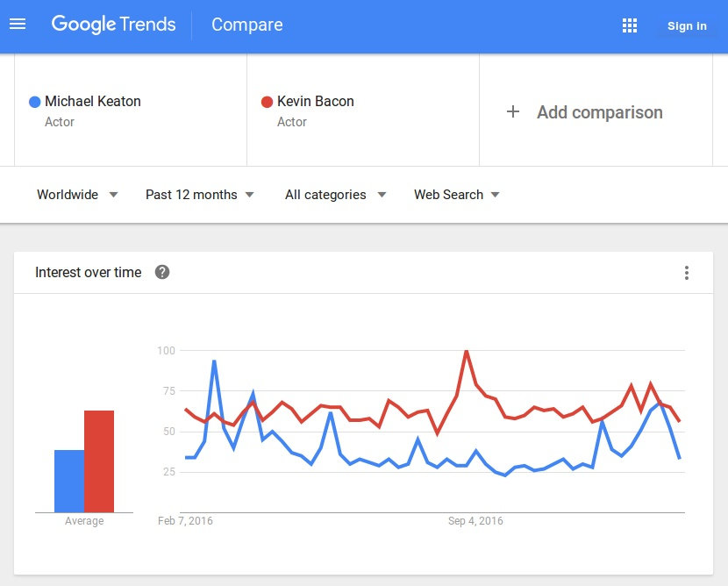This screenshot has width=728, height=586.
Task: Open the chart's three-dot options menu
Action: point(687,273)
